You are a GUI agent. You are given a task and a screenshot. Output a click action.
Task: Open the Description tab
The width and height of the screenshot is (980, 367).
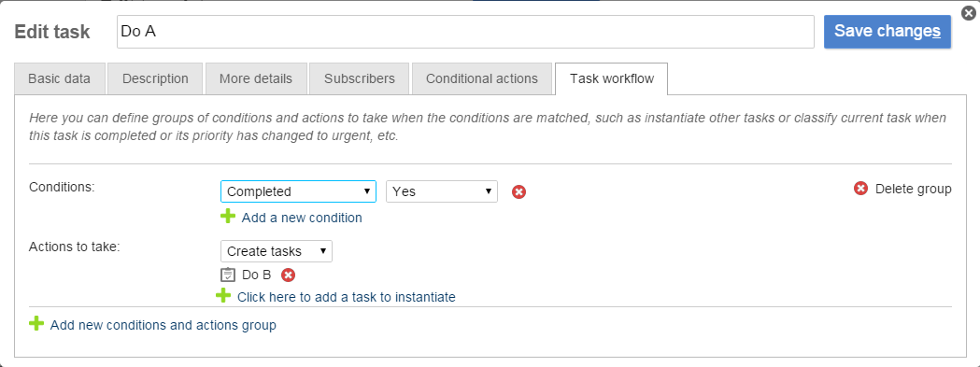[x=155, y=78]
